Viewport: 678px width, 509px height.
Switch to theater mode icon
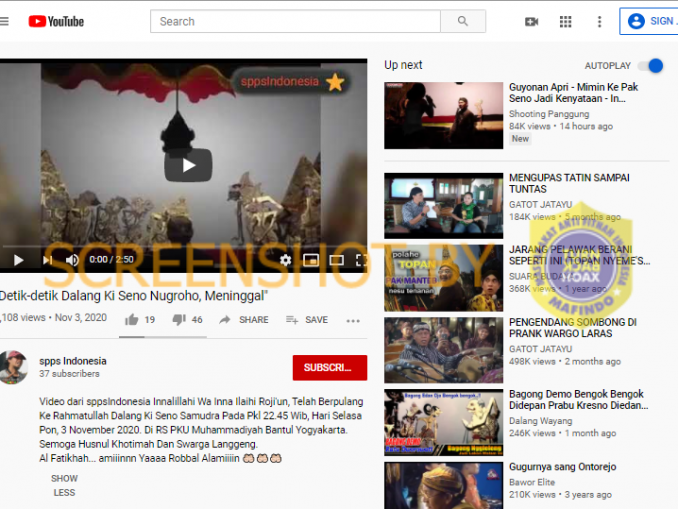click(336, 260)
